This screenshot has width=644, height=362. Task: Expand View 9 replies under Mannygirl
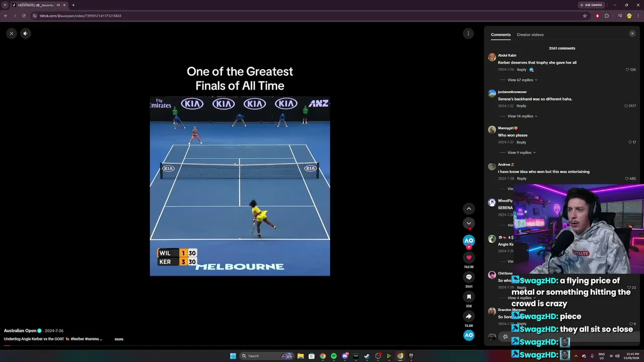521,153
